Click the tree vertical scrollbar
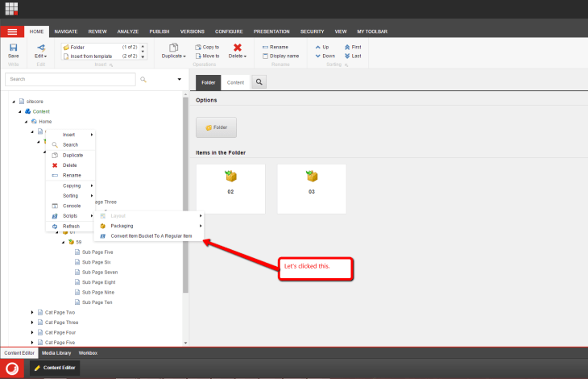The height and width of the screenshot is (379, 588). 185,195
